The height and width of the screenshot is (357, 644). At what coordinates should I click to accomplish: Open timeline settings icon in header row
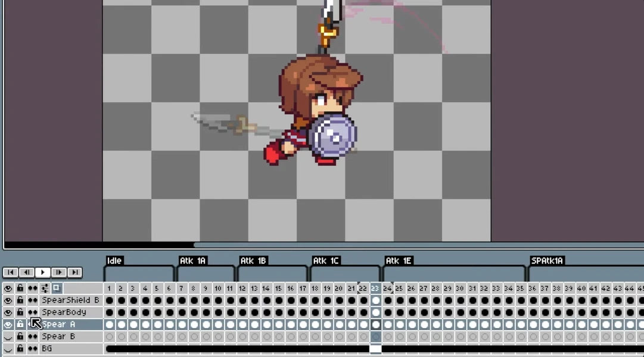[45, 288]
